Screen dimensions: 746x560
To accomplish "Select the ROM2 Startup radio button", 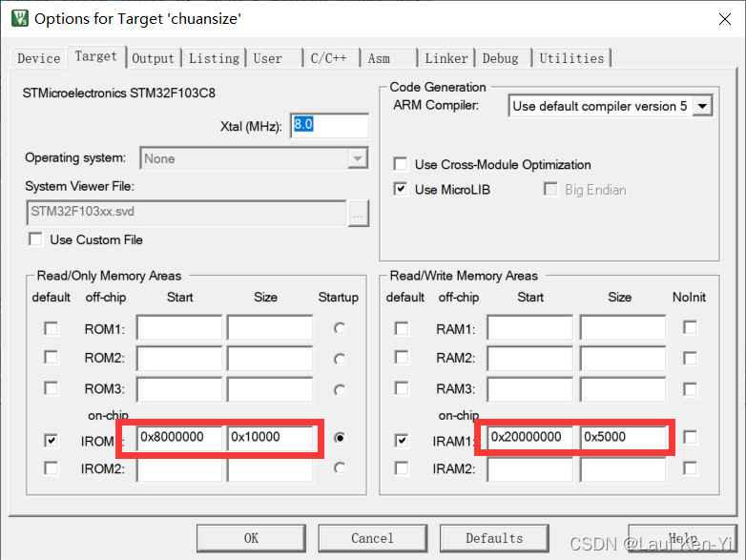I will click(x=340, y=360).
